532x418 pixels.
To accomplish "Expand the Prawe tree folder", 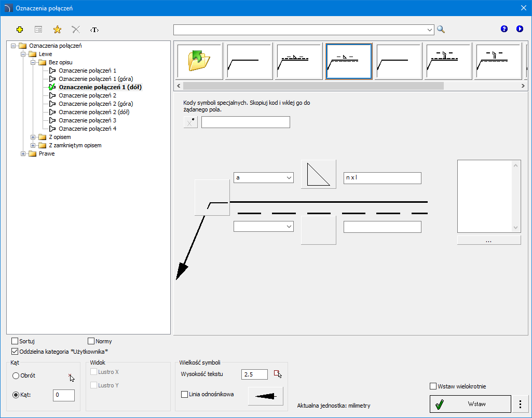I will tap(23, 154).
